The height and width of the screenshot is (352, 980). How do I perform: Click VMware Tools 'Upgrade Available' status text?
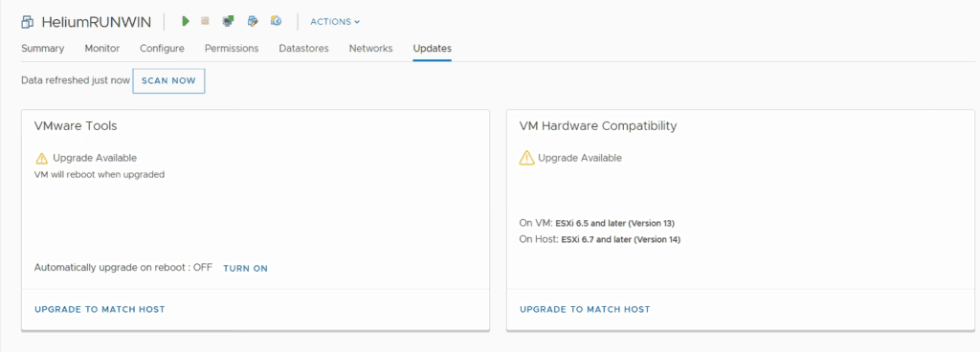pos(95,158)
